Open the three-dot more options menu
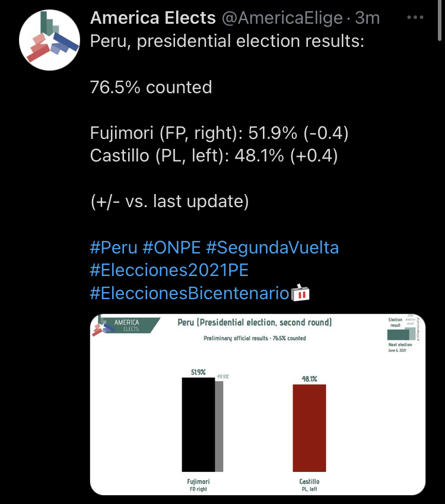Viewport: 445px width, 504px height. 415,17
